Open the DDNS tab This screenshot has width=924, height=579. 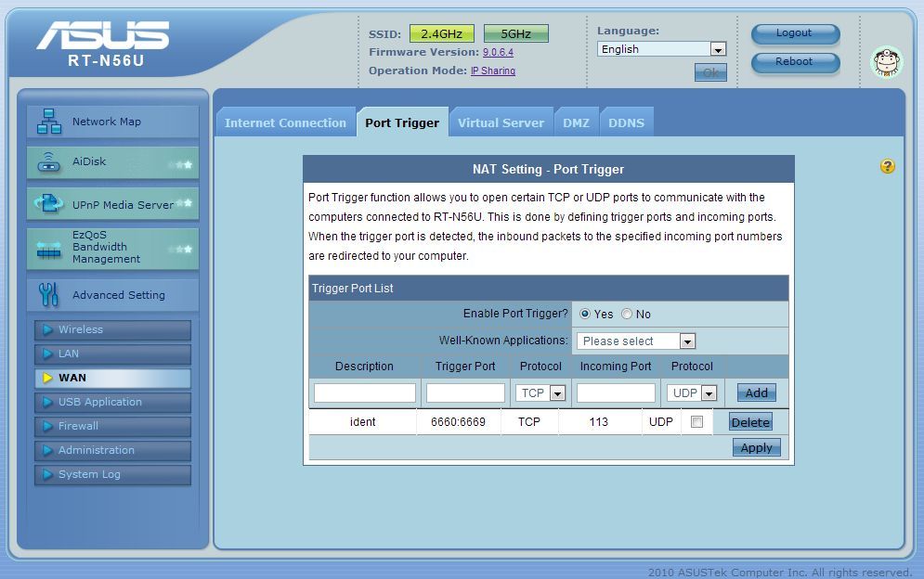click(626, 122)
